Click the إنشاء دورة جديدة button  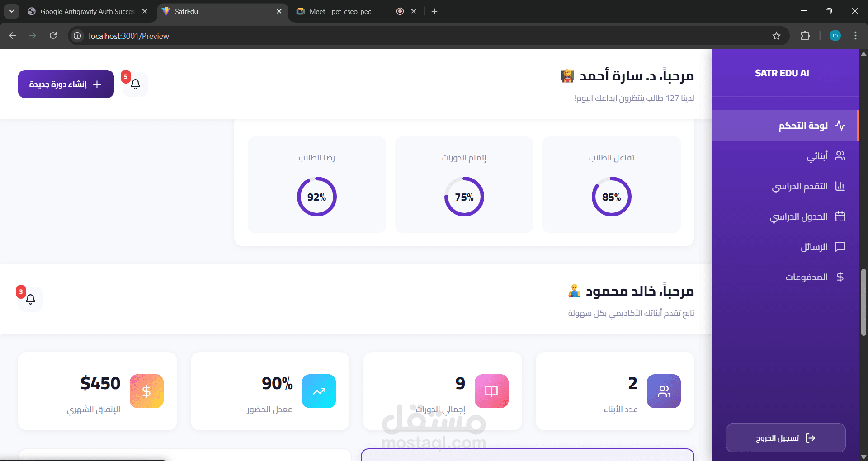pyautogui.click(x=66, y=84)
